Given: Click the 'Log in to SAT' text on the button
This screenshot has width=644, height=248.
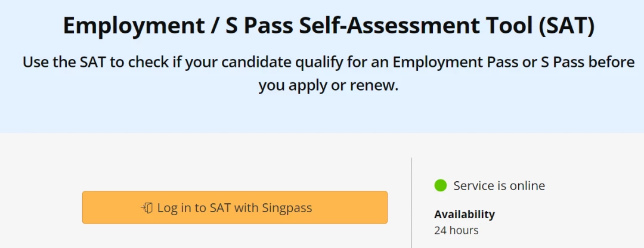Looking at the screenshot, I should (x=193, y=208).
